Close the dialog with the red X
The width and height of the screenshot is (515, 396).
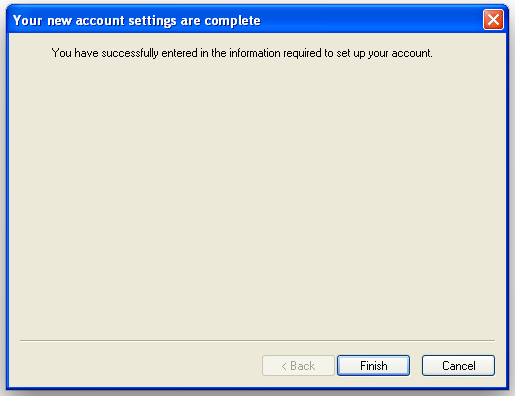493,20
